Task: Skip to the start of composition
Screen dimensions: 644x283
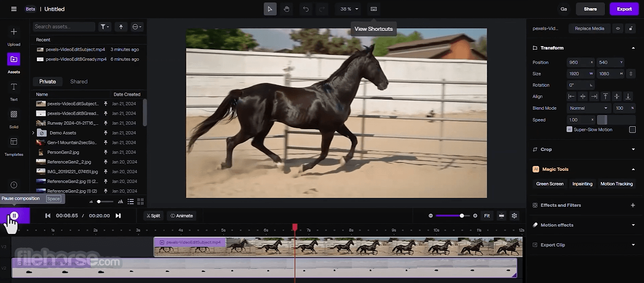Action: click(48, 216)
